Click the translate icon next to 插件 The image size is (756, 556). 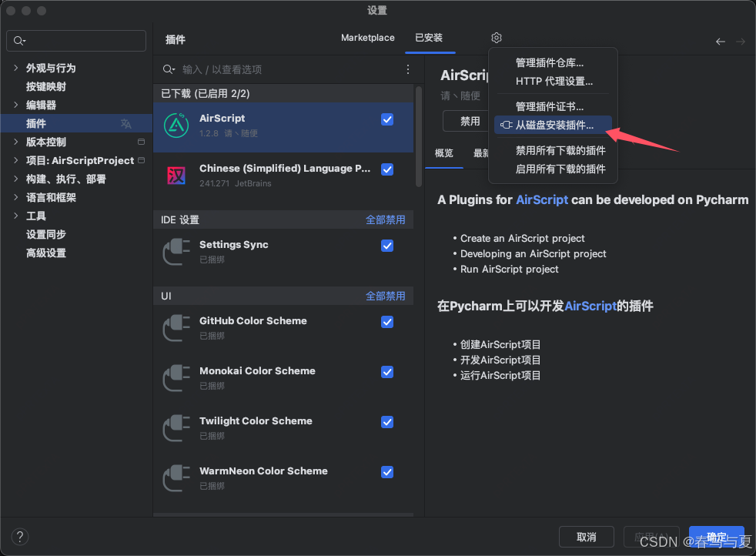125,124
